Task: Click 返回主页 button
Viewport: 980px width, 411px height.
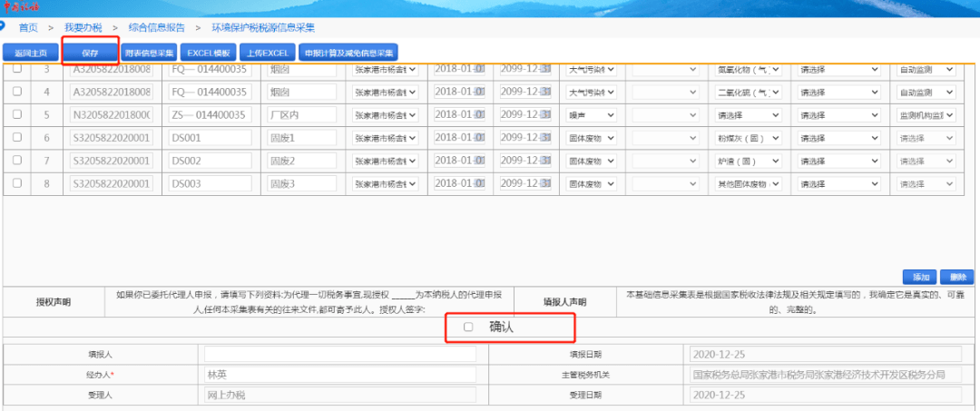Action: point(31,54)
